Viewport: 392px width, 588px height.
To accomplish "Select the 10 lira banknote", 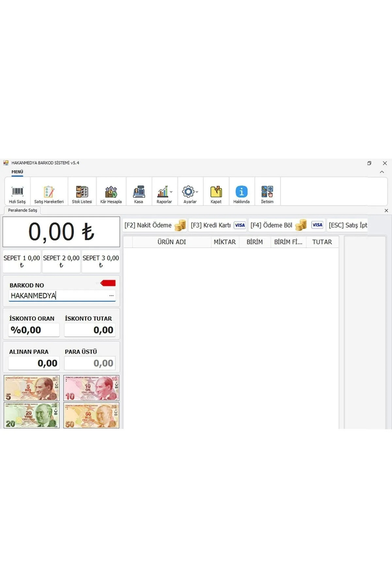I will 91,388.
